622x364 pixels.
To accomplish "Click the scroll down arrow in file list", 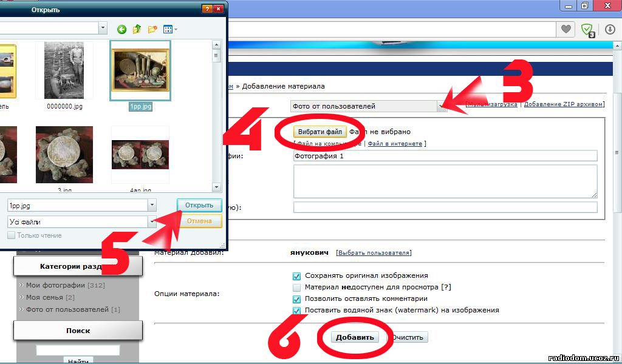I will tap(216, 187).
